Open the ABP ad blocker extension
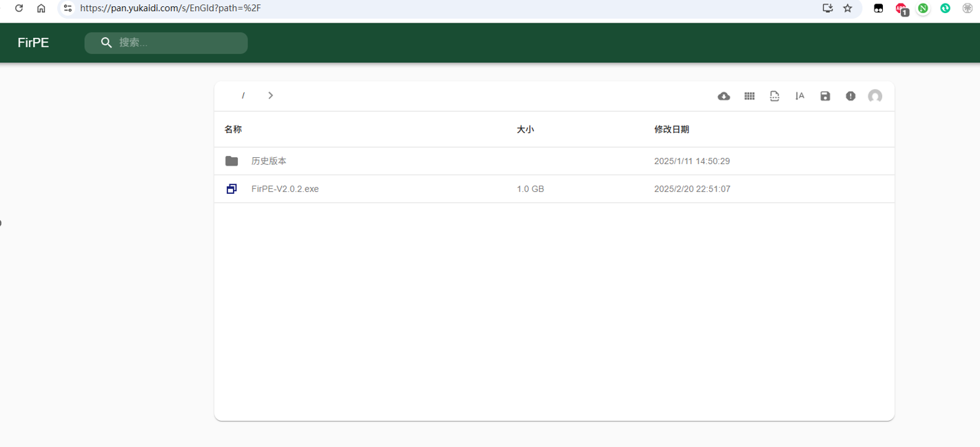The height and width of the screenshot is (447, 980). tap(901, 8)
